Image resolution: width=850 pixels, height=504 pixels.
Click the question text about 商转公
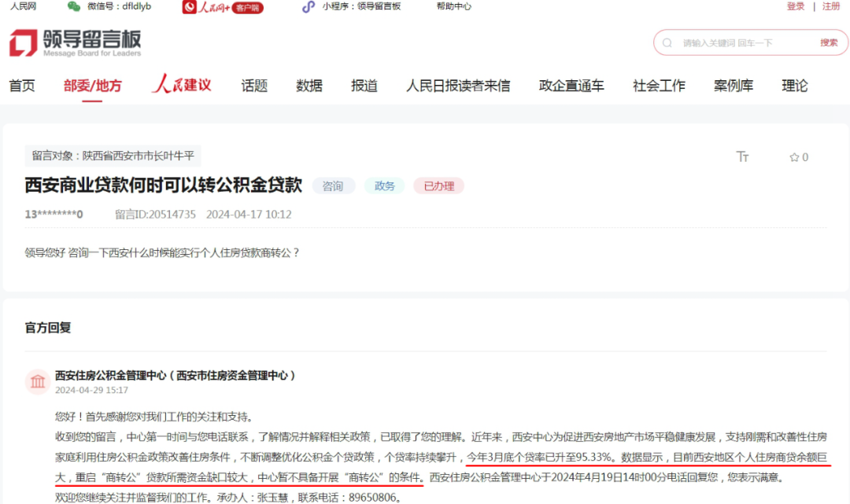[x=161, y=253]
